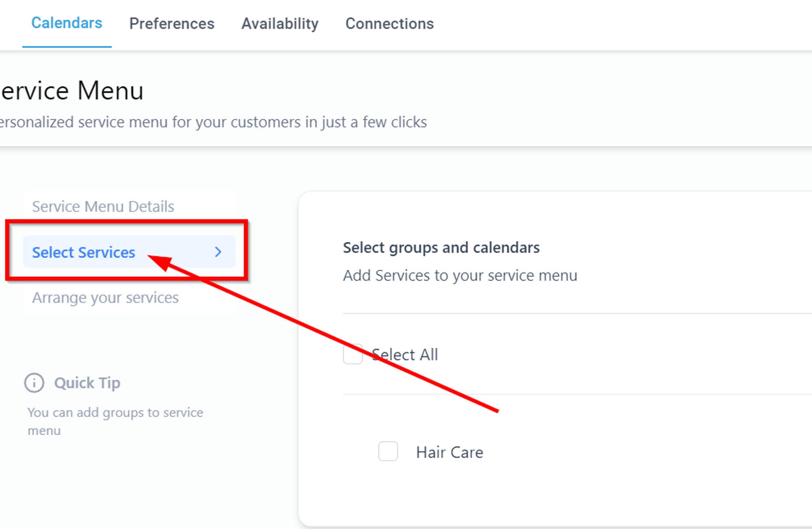This screenshot has height=529, width=812.
Task: Choose the Select Services step
Action: click(129, 252)
